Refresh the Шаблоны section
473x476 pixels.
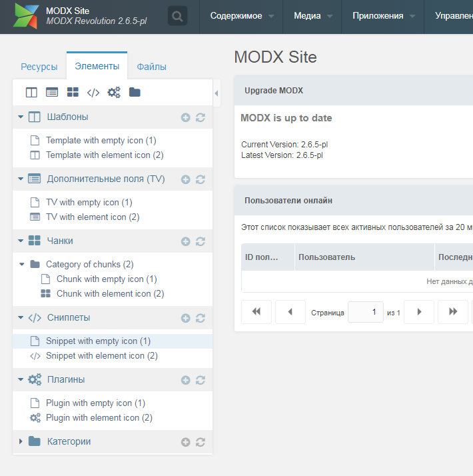point(201,117)
